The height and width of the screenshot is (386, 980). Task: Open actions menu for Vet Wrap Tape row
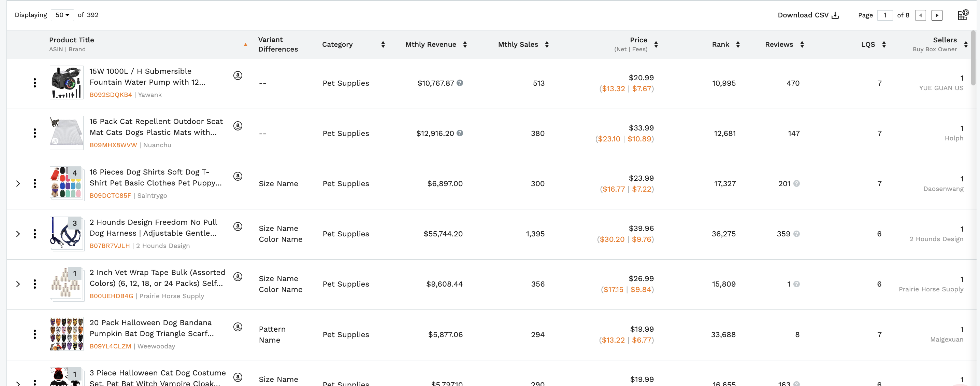point(34,284)
